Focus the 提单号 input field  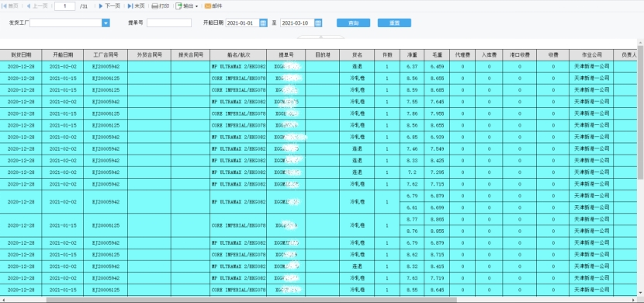coord(169,23)
